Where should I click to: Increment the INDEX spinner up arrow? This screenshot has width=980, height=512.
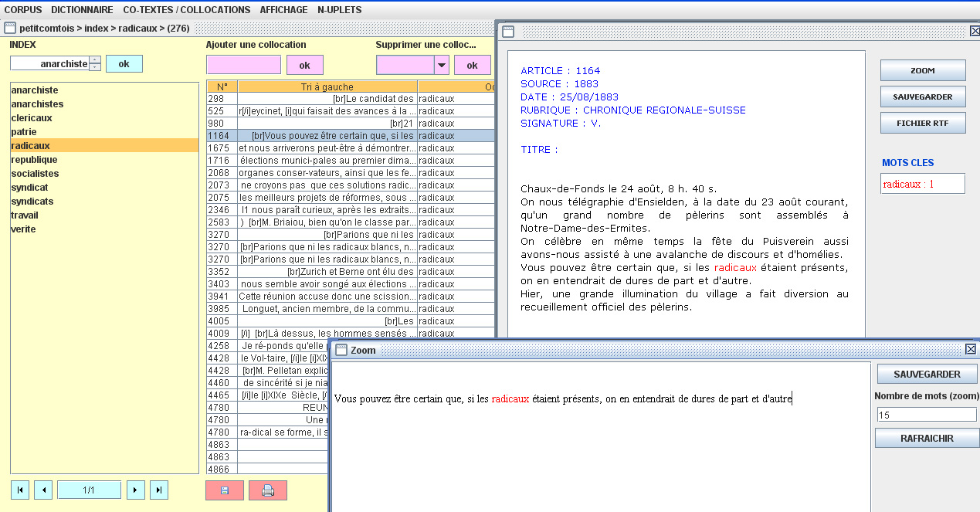(x=95, y=59)
